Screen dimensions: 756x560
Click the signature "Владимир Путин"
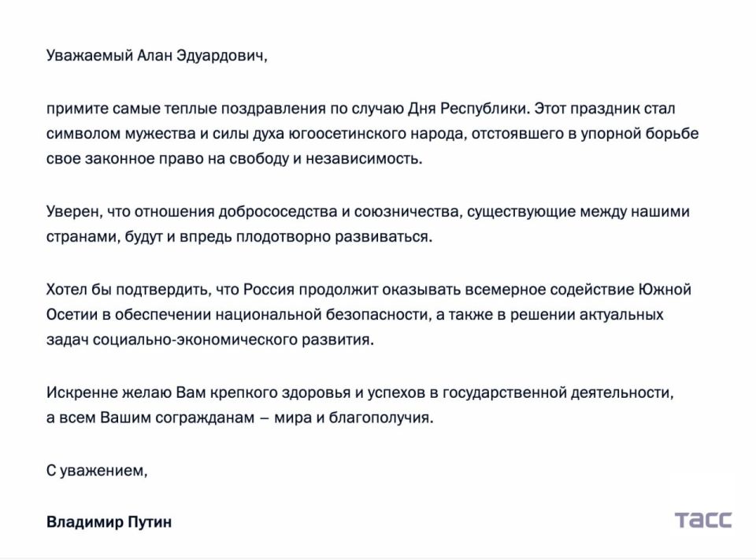point(109,521)
